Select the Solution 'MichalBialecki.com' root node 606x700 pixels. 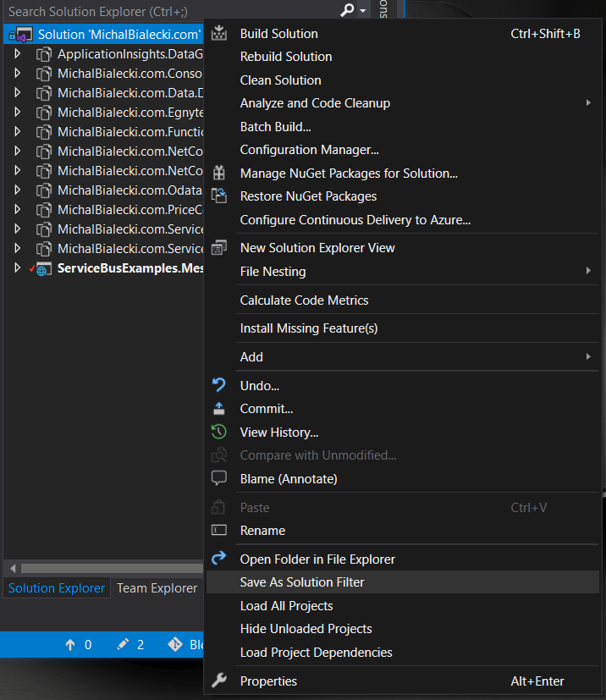click(103, 35)
